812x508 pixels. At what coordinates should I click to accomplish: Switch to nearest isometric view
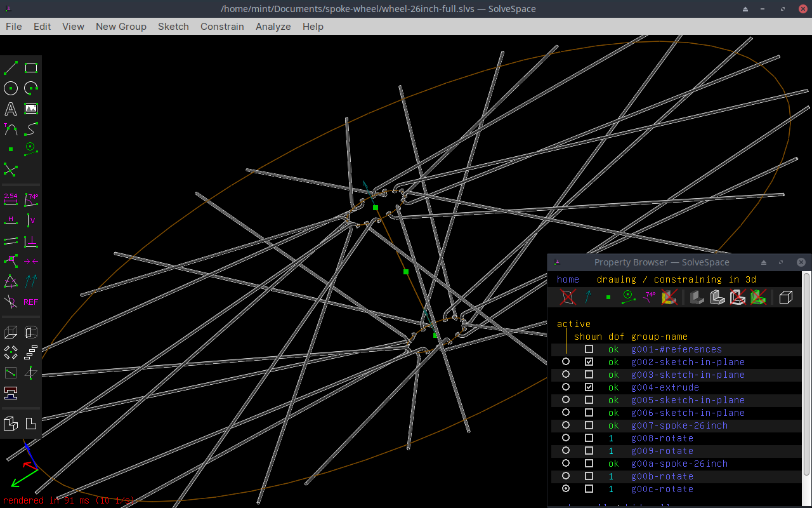point(11,424)
